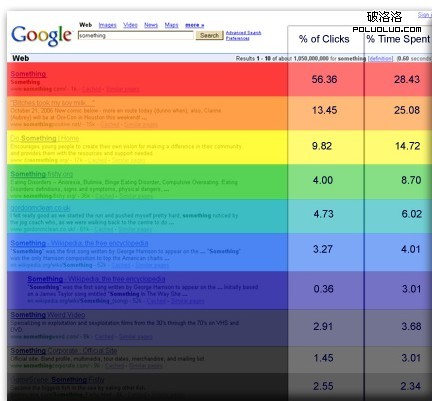
Task: Select the 56.36 clicks value
Action: pyautogui.click(x=324, y=79)
